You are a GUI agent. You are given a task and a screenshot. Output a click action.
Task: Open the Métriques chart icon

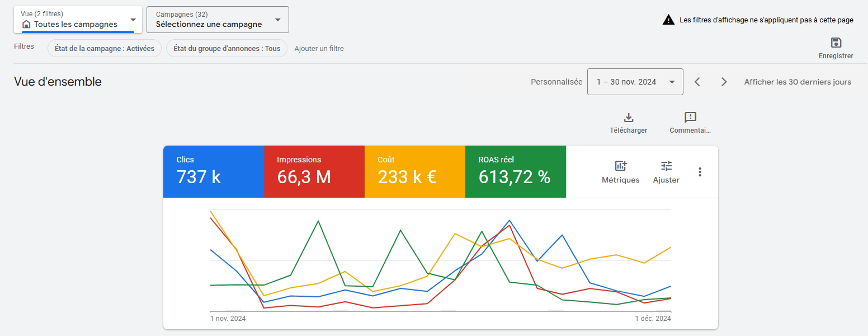[x=620, y=166]
